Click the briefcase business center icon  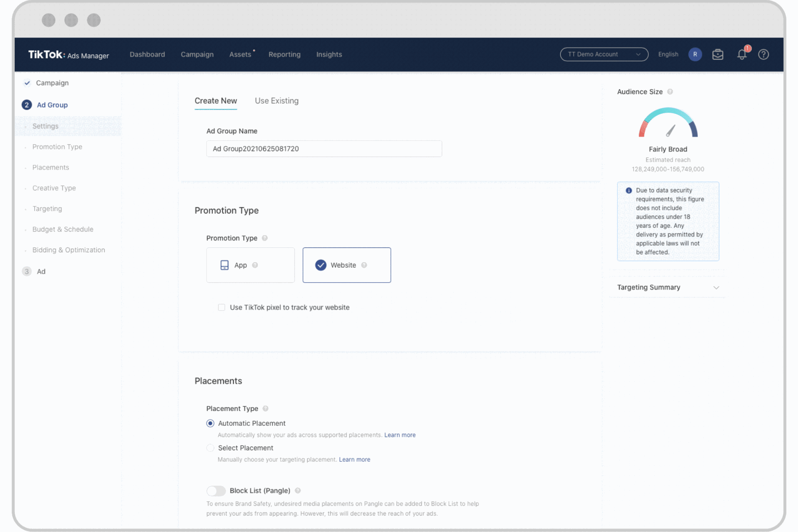tap(717, 55)
